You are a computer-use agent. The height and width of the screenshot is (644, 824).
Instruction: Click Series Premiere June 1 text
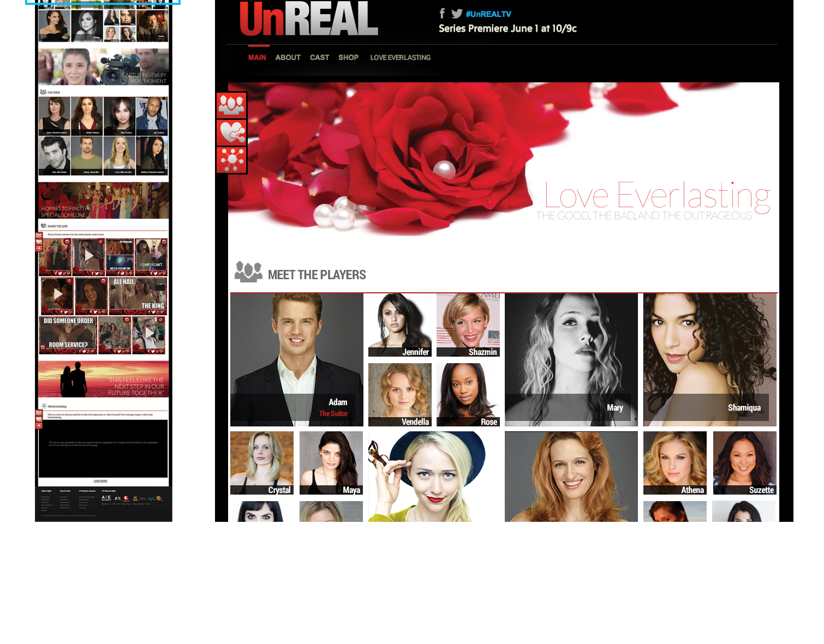[x=507, y=28]
